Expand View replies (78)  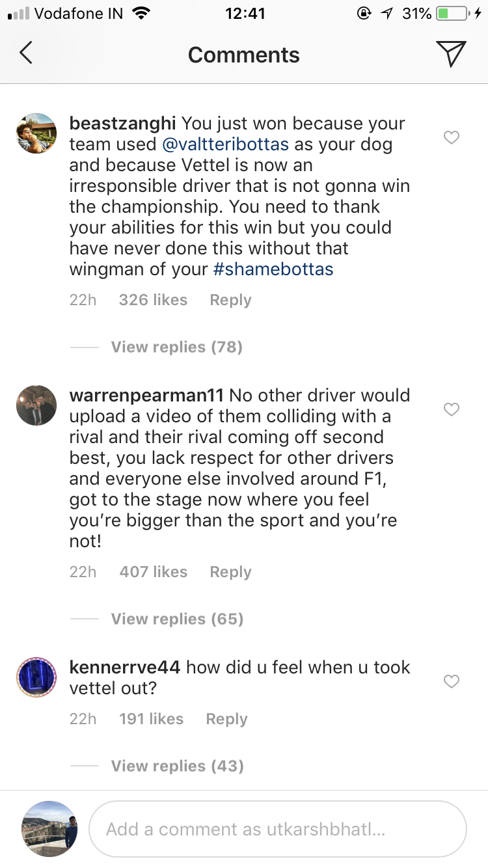point(176,347)
